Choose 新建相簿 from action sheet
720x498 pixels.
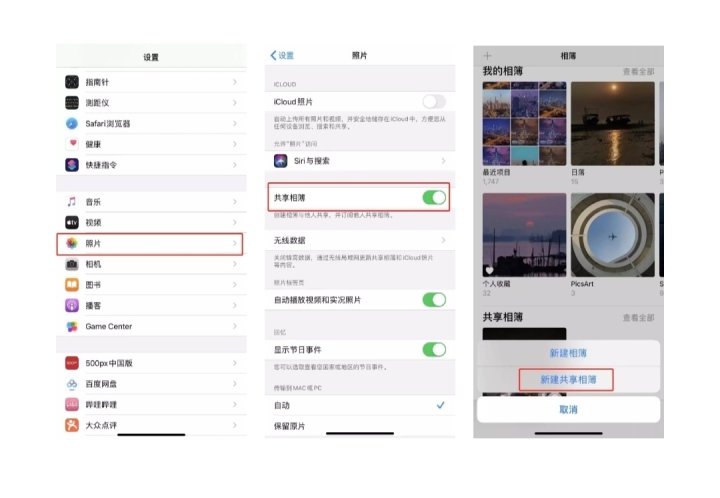[568, 353]
